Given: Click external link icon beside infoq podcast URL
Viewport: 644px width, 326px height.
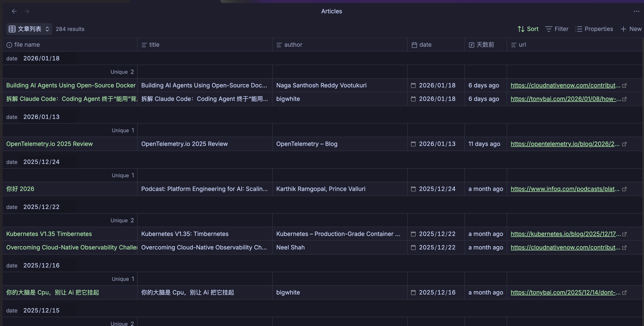Looking at the screenshot, I should tap(624, 189).
